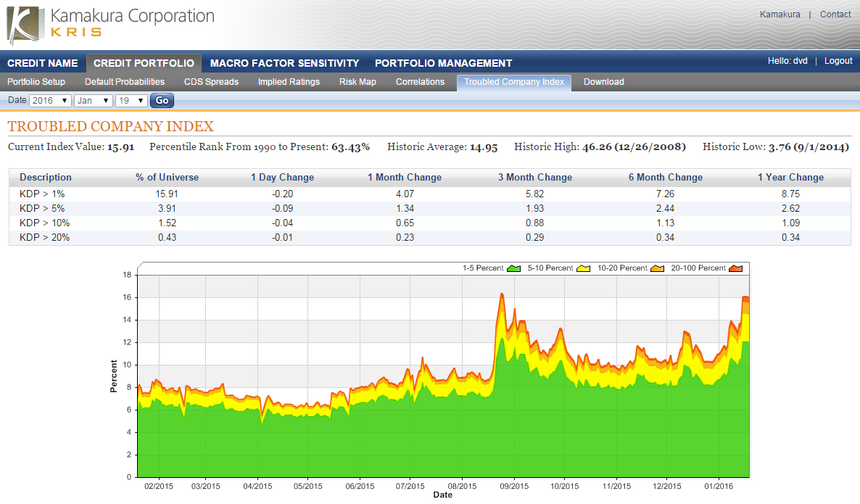
Task: Open the CDS Spreads tab
Action: (x=211, y=82)
